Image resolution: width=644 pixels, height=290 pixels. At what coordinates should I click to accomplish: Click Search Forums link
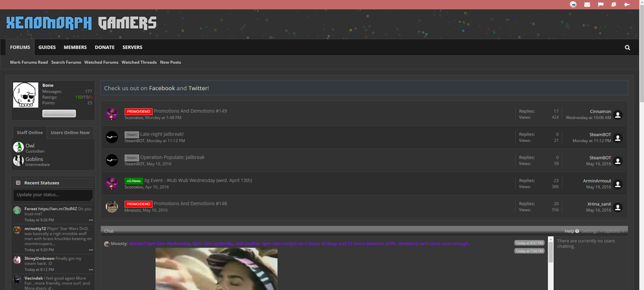[x=66, y=62]
